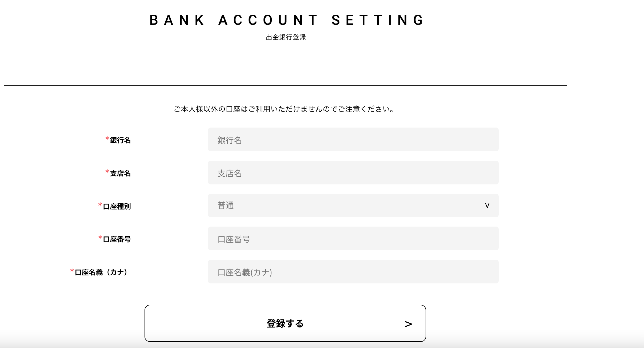Click the 口座名義（カナ）label text

[101, 272]
